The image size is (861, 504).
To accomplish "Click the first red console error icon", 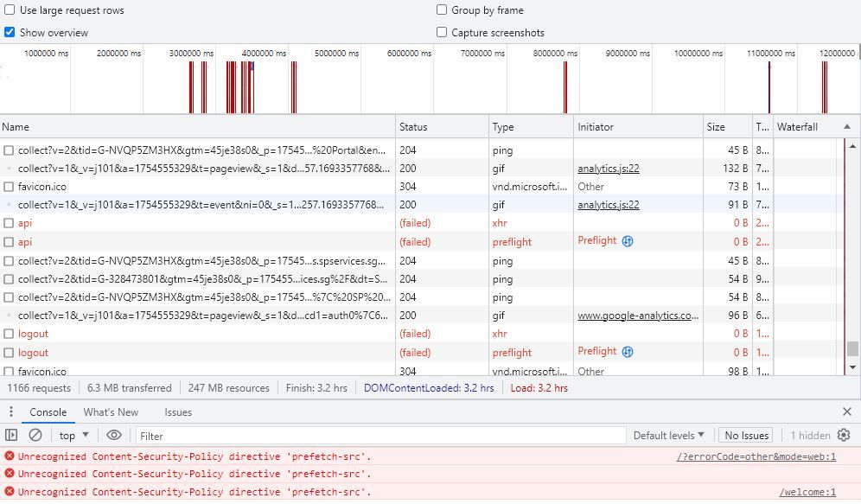I will (x=10, y=456).
